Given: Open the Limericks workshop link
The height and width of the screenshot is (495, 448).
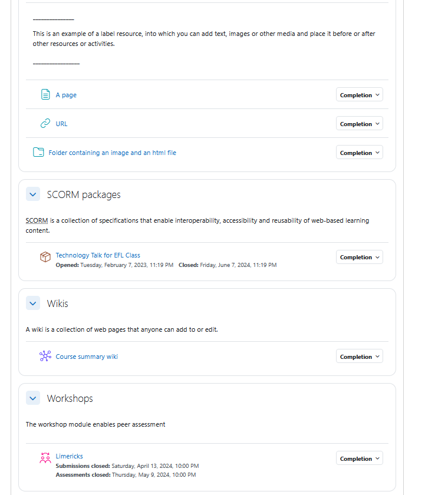Looking at the screenshot, I should coord(69,456).
